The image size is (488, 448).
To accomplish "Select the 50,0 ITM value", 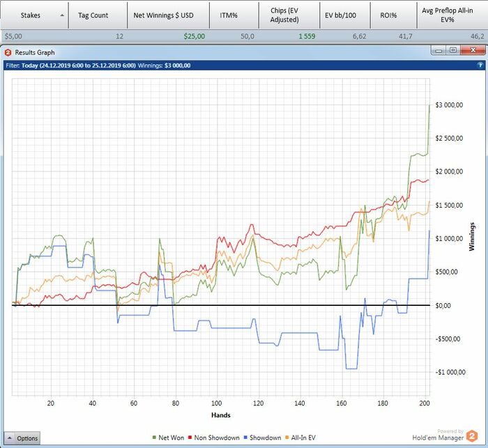I will point(247,36).
